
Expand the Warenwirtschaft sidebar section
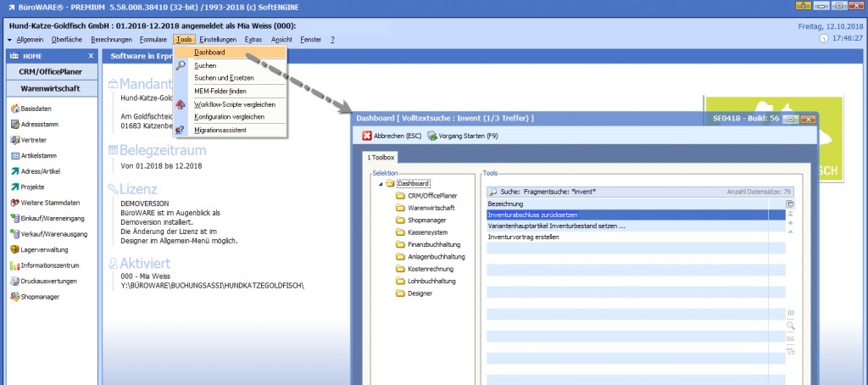50,87
